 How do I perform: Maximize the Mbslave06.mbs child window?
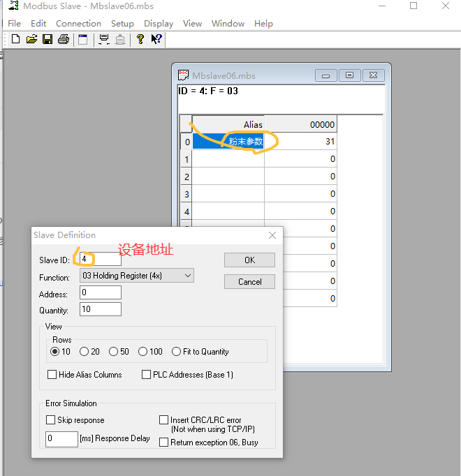click(349, 75)
